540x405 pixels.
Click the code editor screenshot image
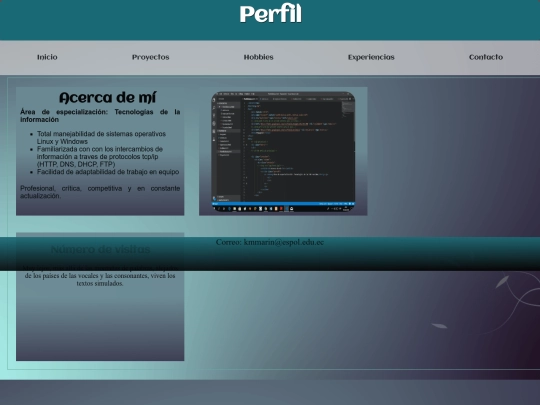[x=283, y=152]
